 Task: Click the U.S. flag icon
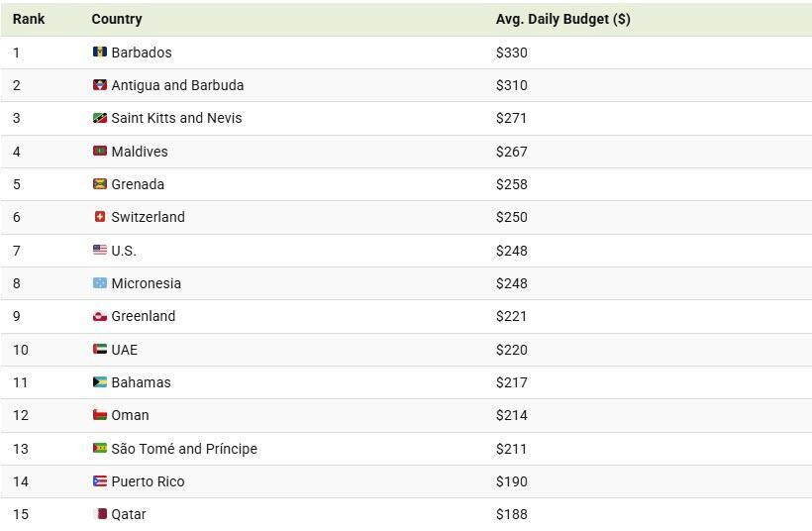coord(99,250)
